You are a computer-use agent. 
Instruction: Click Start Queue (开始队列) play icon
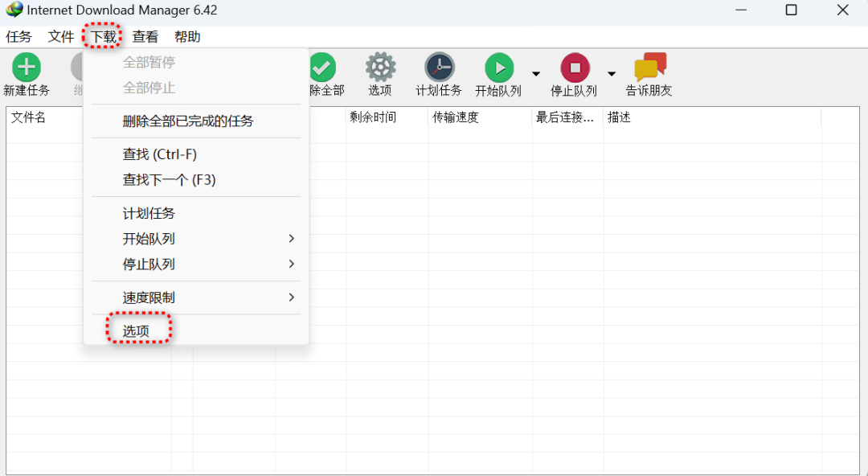pyautogui.click(x=499, y=68)
